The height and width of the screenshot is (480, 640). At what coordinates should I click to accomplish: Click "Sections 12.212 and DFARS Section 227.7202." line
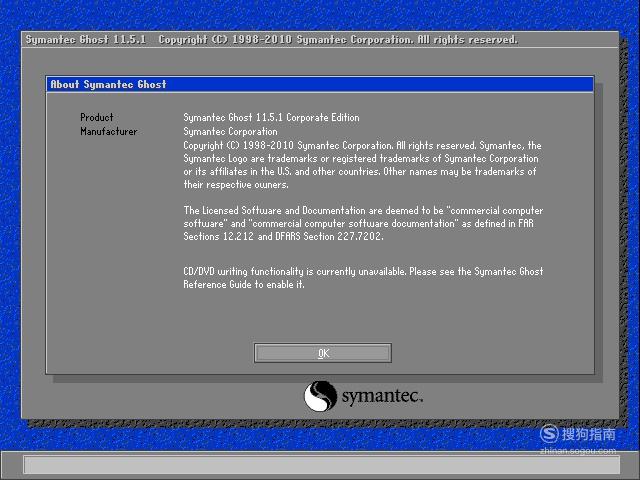pyautogui.click(x=283, y=236)
